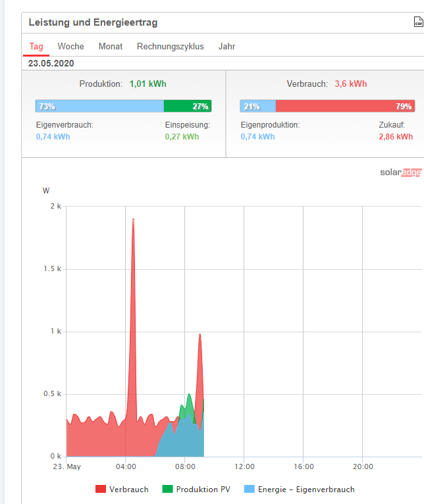Select the Tag tab
This screenshot has height=504, width=424.
click(x=36, y=47)
